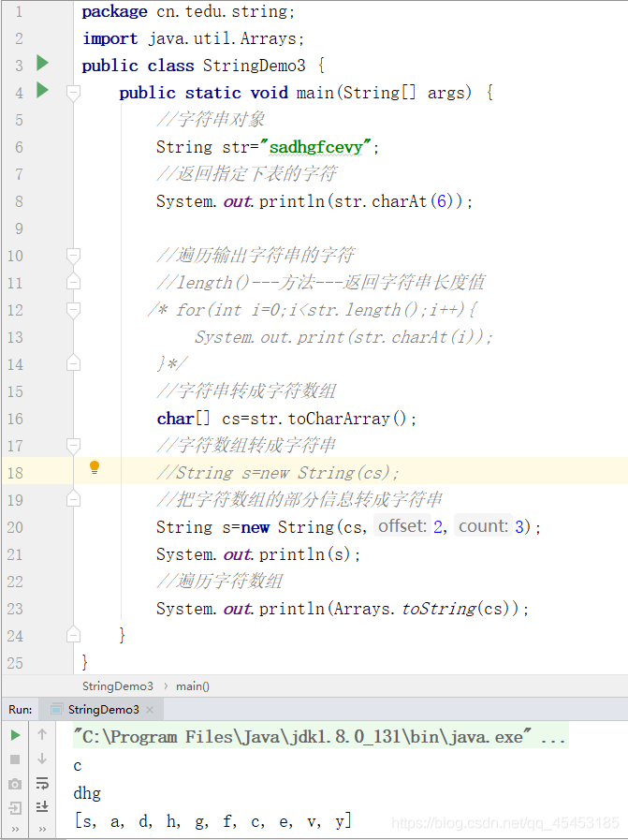Screen dimensions: 628x840
Task: Rerun StringDemo3 with green play in Run panel
Action: pos(16,735)
